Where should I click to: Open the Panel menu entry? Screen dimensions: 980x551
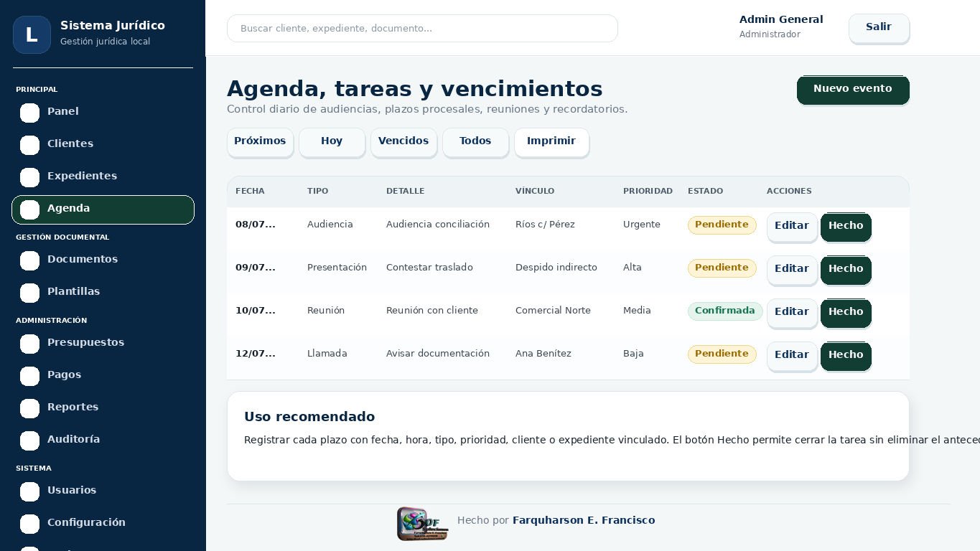[103, 112]
